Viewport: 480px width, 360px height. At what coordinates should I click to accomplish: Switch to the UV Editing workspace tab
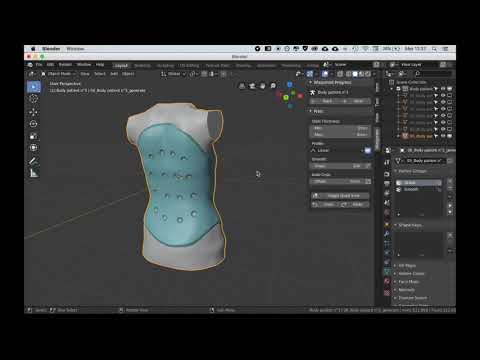[189, 66]
